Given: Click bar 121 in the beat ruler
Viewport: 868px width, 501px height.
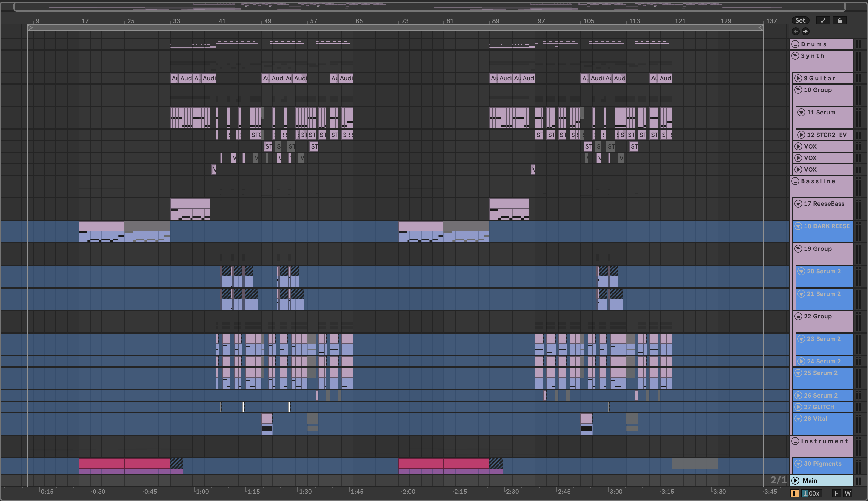Looking at the screenshot, I should 680,21.
